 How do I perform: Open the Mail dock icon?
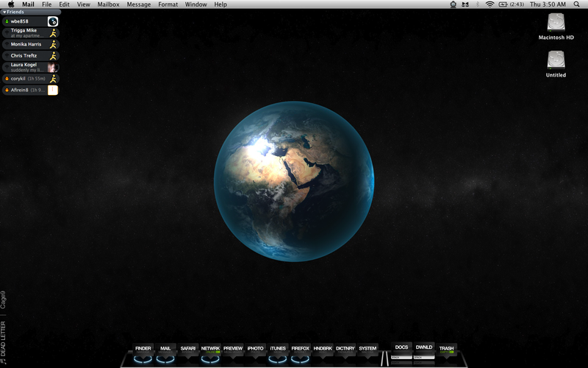[x=165, y=349]
